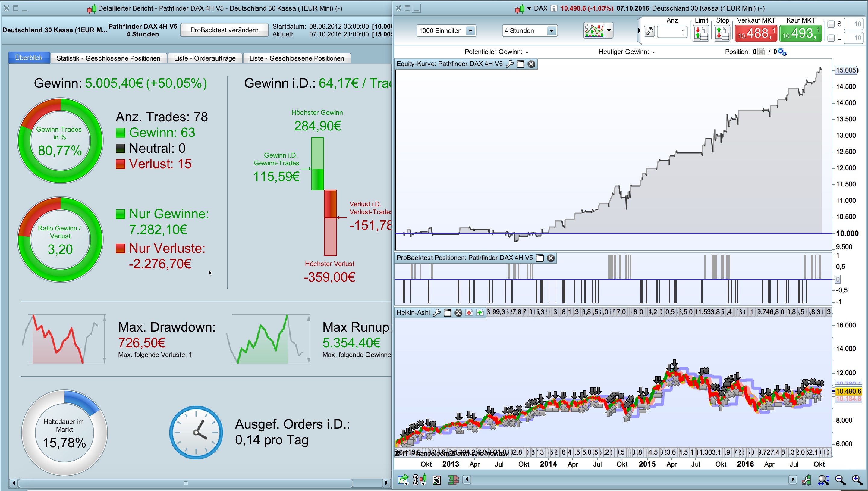The width and height of the screenshot is (868, 491).
Task: Click the zoom in magnifier icon
Action: coord(857,479)
